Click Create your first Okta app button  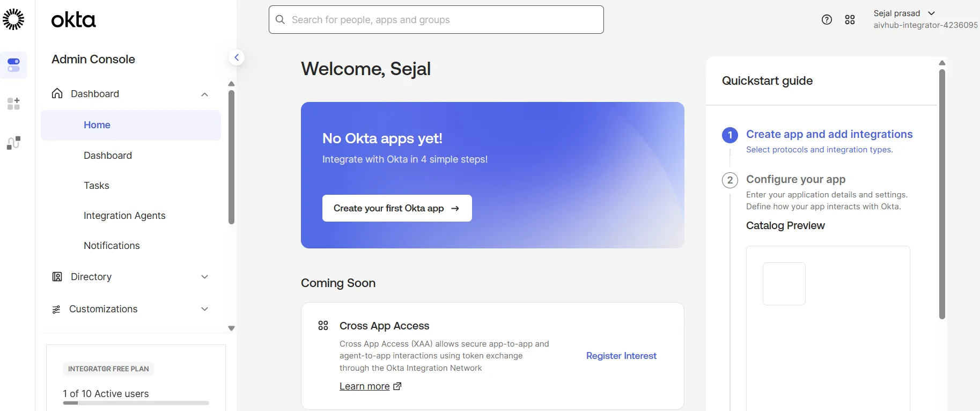397,208
